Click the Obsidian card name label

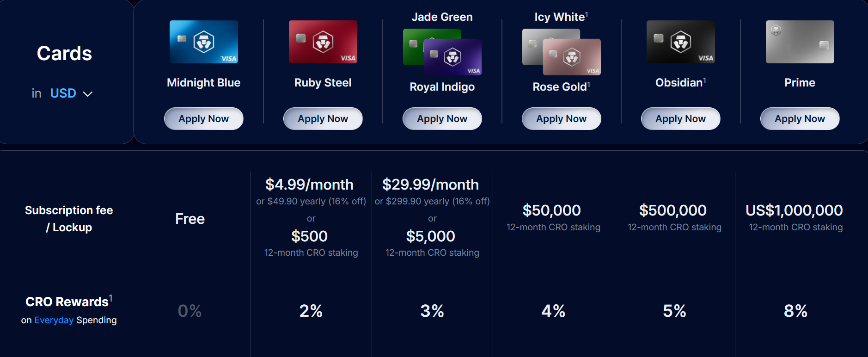pyautogui.click(x=679, y=83)
